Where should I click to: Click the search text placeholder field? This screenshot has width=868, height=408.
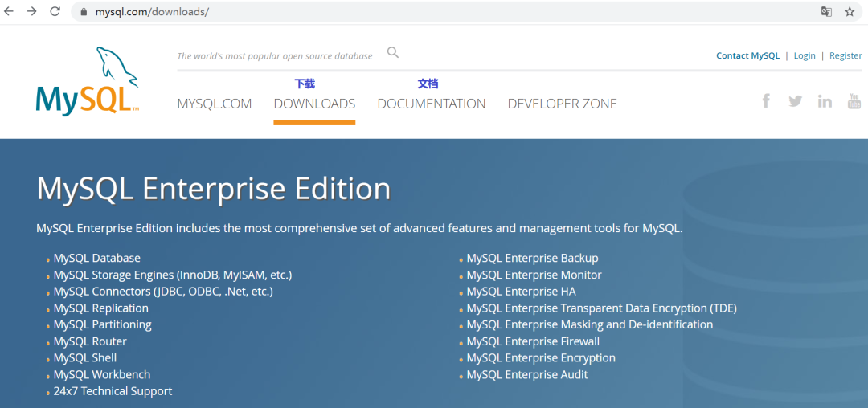(x=275, y=56)
